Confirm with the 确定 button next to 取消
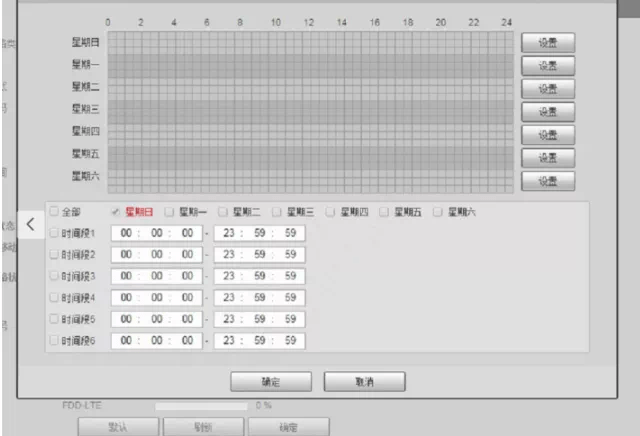 tap(270, 382)
